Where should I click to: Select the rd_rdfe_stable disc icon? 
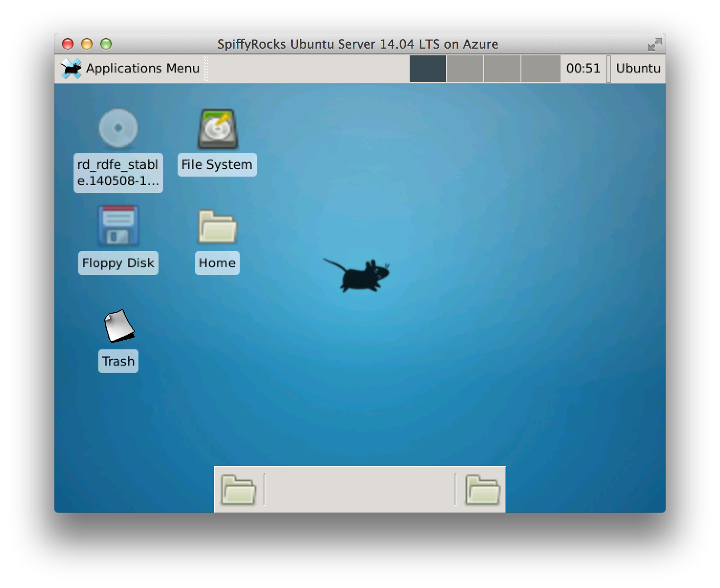(x=118, y=128)
